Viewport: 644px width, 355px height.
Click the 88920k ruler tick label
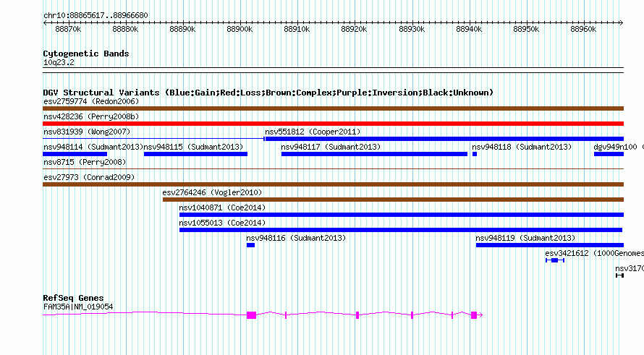(354, 29)
